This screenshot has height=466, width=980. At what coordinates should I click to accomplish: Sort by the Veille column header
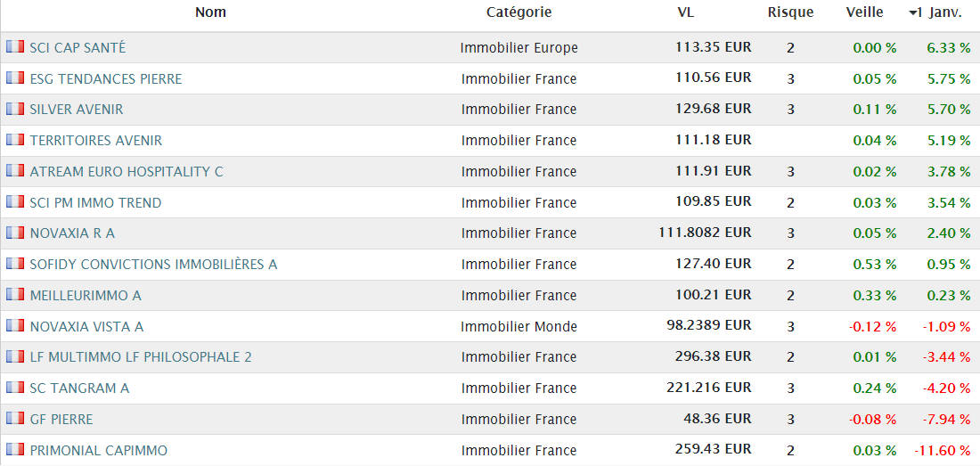[x=864, y=12]
